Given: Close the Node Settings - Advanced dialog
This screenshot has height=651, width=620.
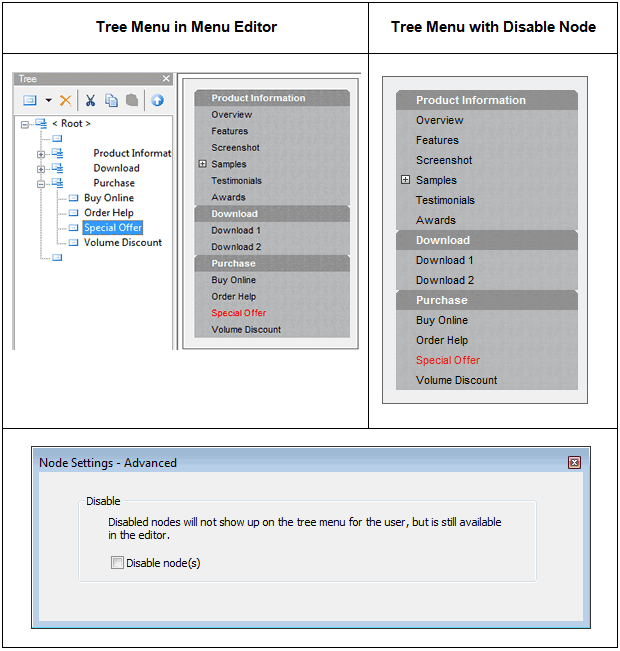Looking at the screenshot, I should [574, 463].
